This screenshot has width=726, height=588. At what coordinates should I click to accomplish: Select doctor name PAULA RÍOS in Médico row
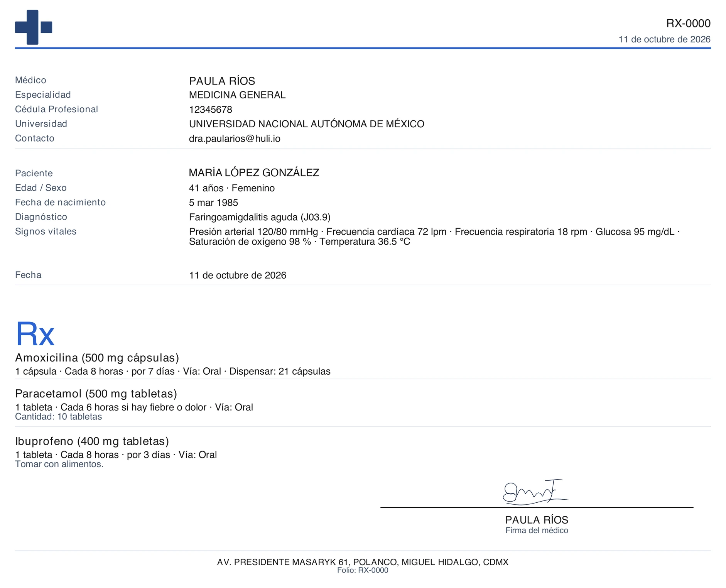(222, 81)
